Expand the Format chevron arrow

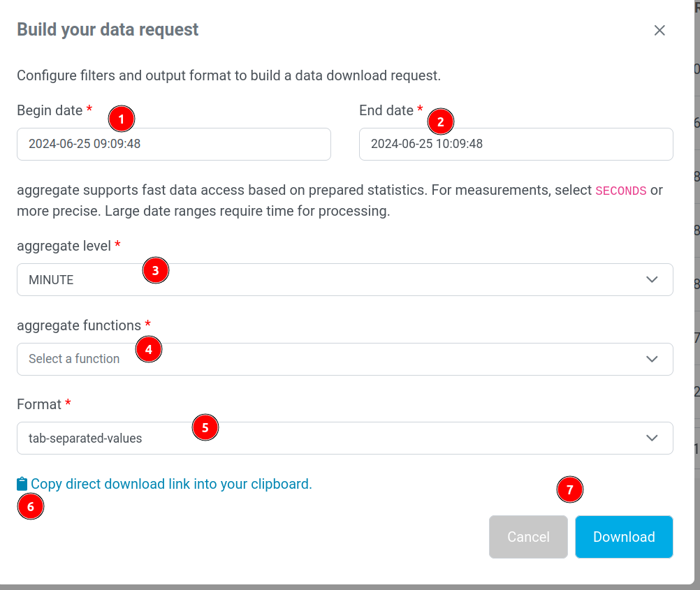tap(652, 438)
